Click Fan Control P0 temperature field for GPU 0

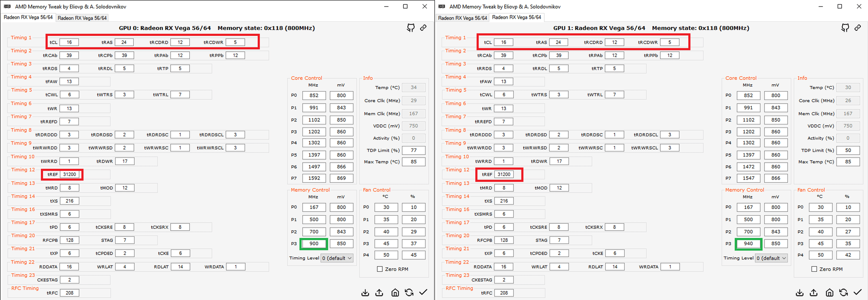click(x=386, y=207)
